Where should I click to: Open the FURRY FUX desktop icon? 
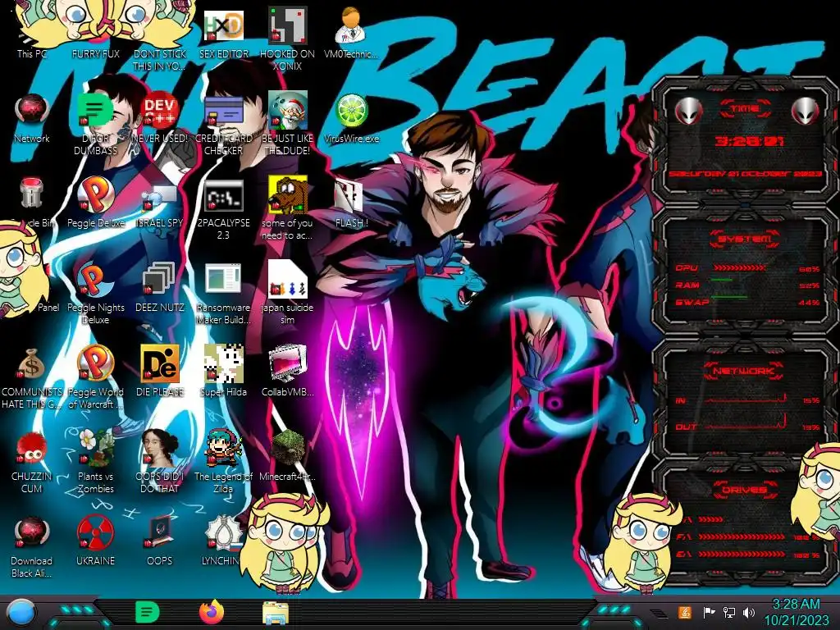pyautogui.click(x=95, y=33)
